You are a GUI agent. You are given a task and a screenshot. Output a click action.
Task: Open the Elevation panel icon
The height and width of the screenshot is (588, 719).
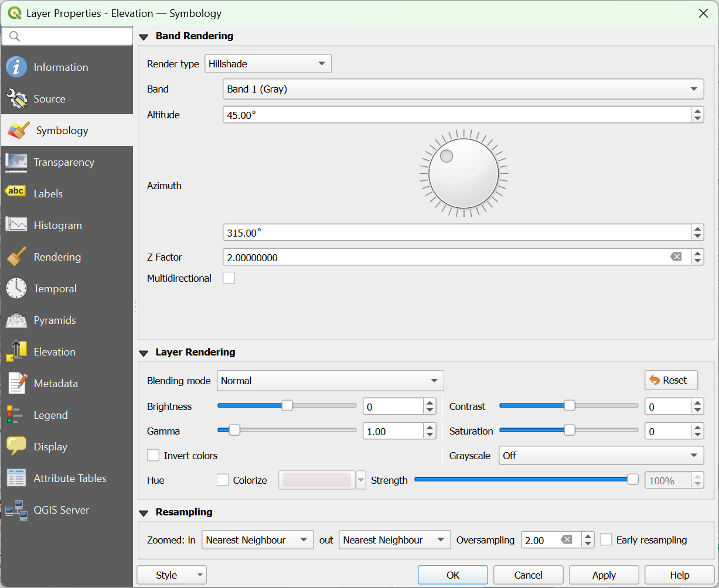click(x=16, y=351)
